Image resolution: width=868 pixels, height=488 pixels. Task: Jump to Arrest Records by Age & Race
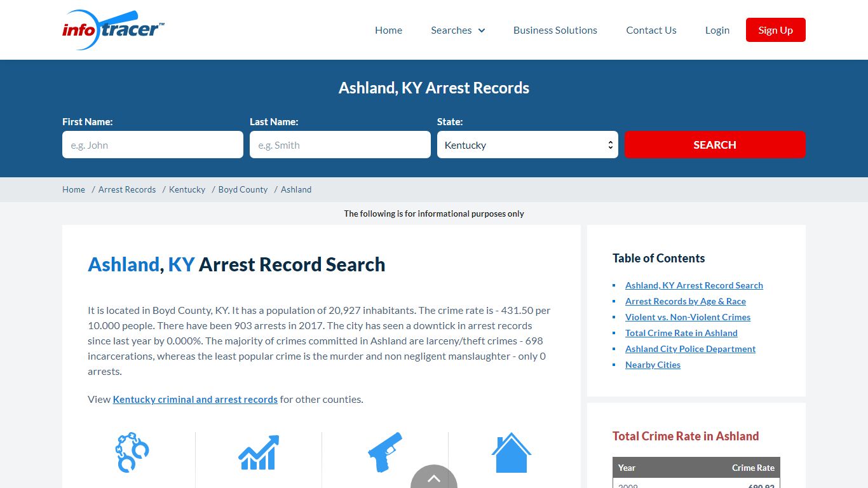(x=686, y=301)
